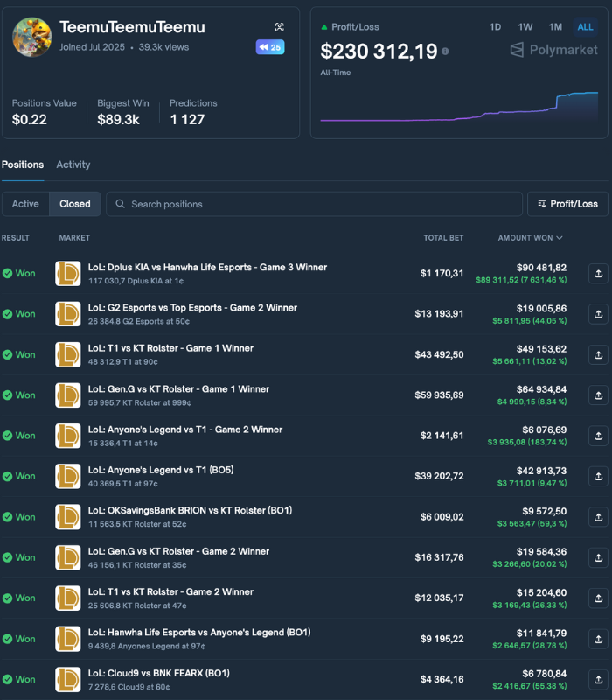Viewport: 612px width, 700px height.
Task: Focus the Search positions field
Action: (x=315, y=204)
